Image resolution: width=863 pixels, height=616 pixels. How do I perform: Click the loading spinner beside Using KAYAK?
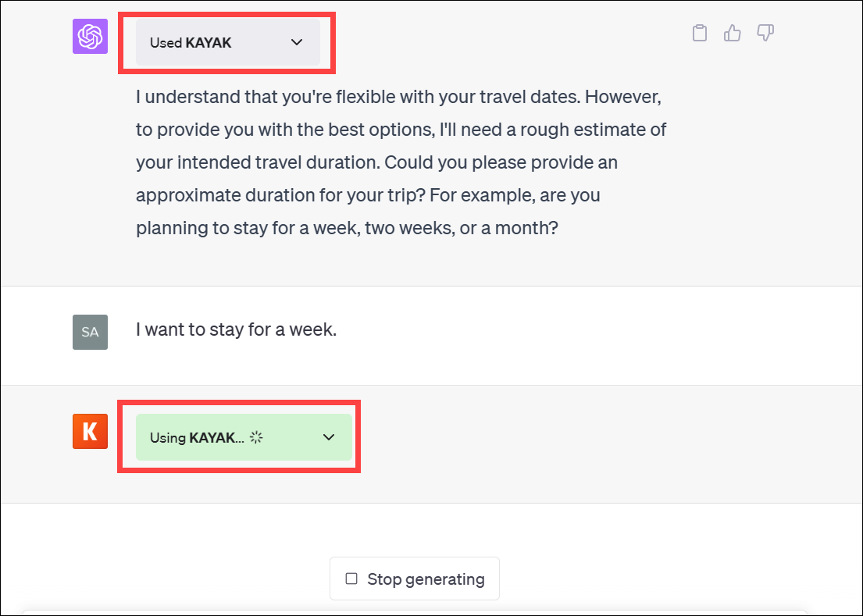point(256,437)
